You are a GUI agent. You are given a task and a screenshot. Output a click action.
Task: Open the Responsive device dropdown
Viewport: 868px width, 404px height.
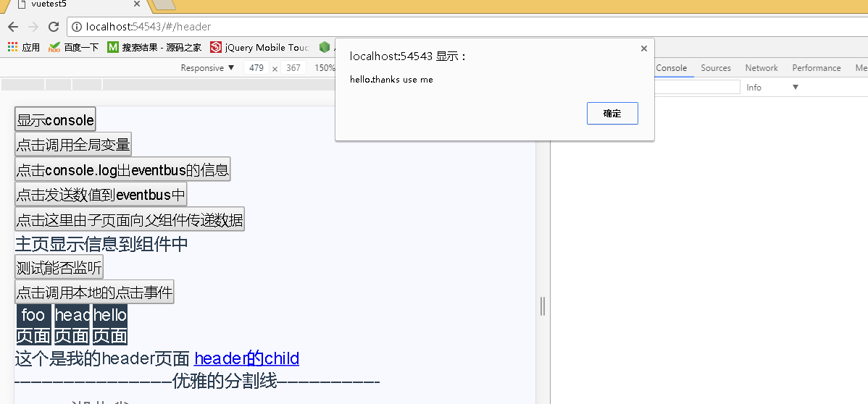tap(208, 68)
